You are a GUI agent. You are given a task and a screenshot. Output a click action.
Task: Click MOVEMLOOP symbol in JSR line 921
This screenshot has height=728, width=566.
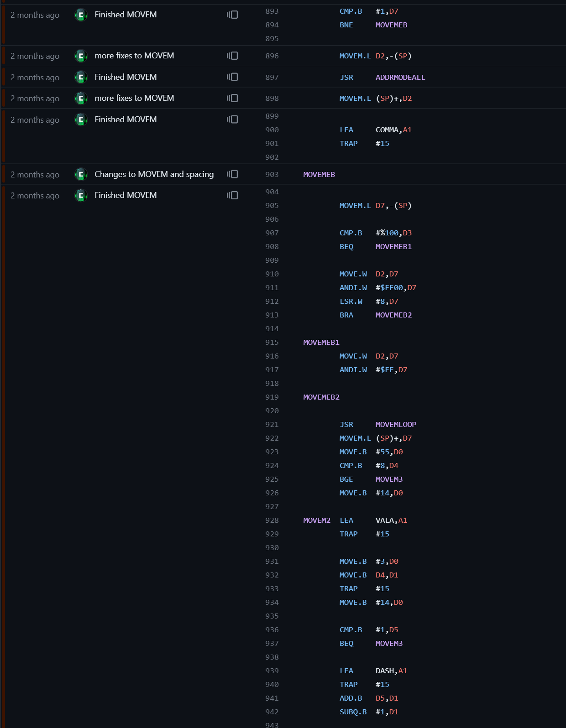coord(396,425)
